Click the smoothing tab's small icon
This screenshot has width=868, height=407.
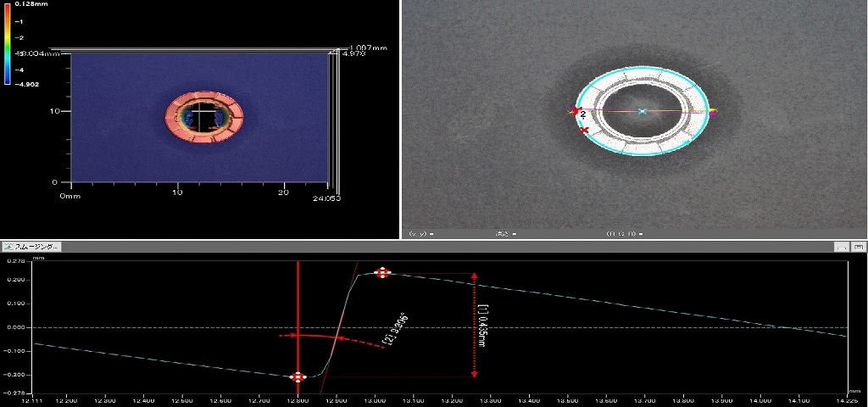click(x=8, y=247)
